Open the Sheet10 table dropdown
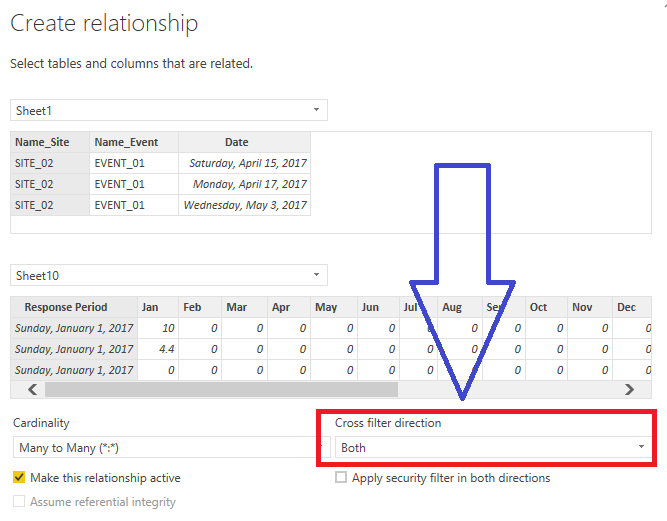The width and height of the screenshot is (667, 521). 168,274
